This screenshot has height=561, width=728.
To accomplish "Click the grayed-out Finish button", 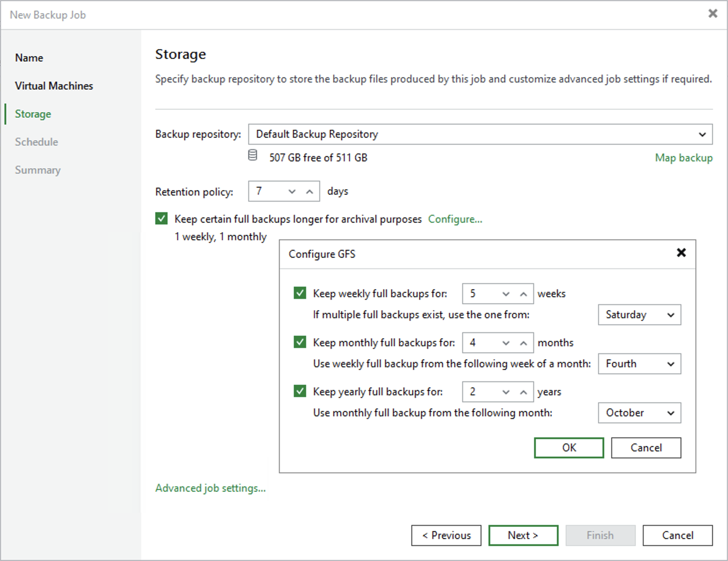I will tap(600, 536).
